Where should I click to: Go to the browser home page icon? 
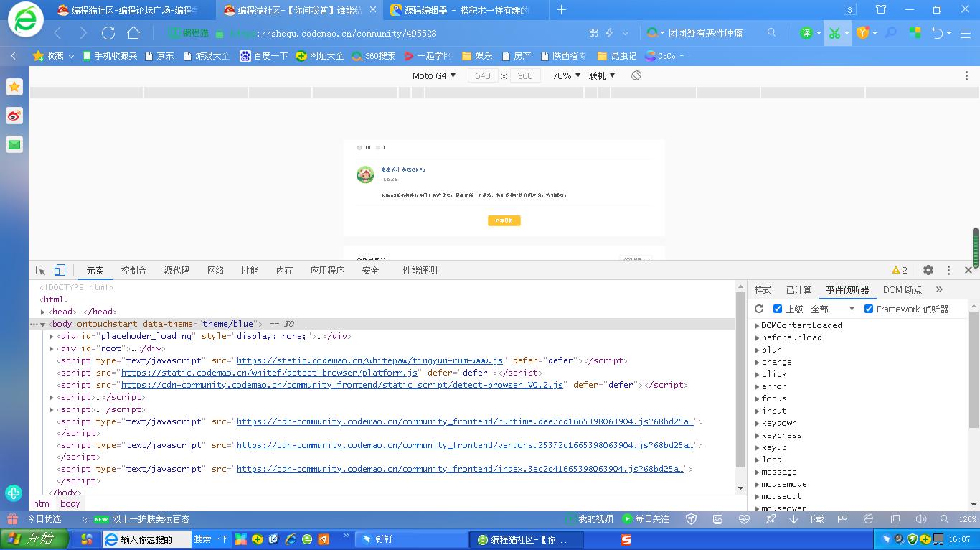pos(133,33)
